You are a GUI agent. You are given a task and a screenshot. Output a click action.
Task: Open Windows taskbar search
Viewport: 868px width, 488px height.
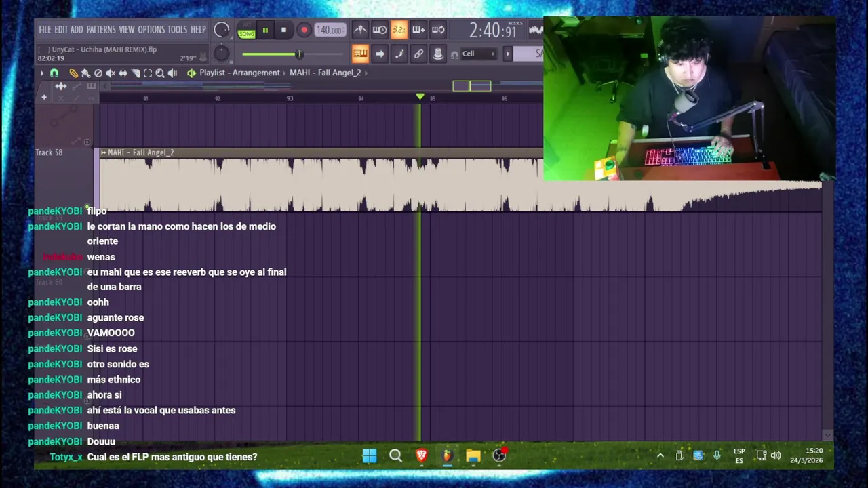[x=395, y=456]
